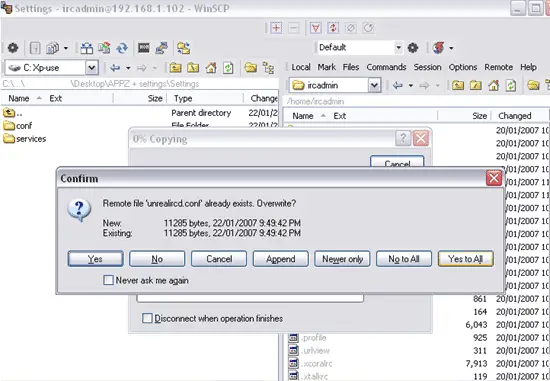Click help question mark in Copying dialog
The width and height of the screenshot is (550, 381).
point(403,138)
